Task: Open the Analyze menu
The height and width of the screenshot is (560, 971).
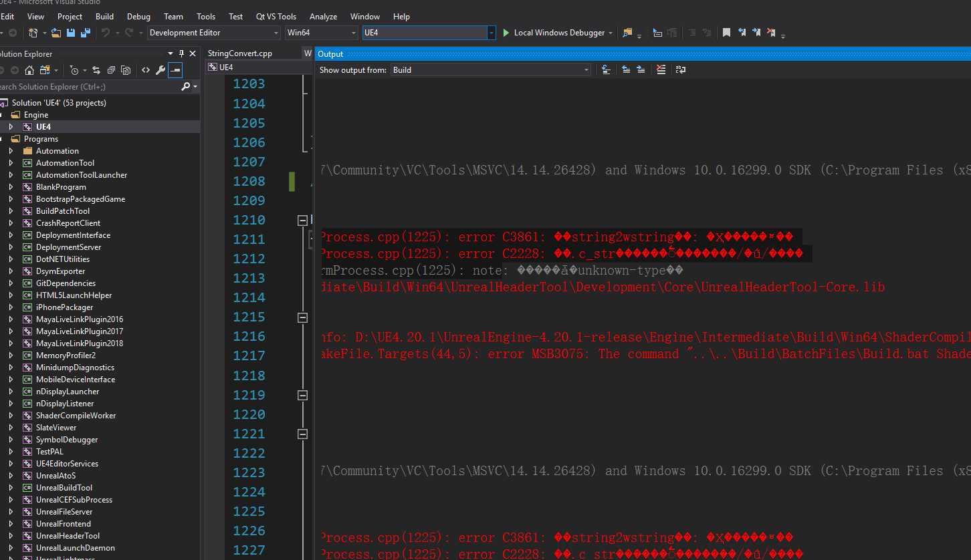Action: click(323, 16)
